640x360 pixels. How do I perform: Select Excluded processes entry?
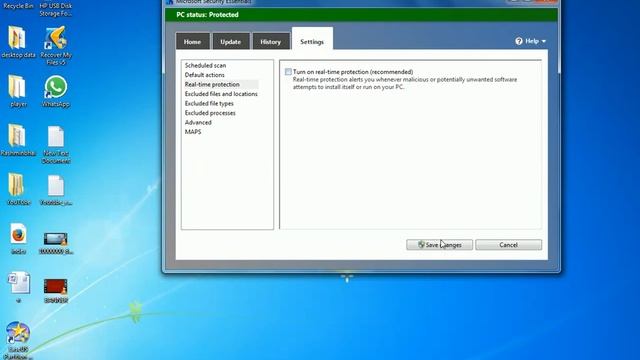click(210, 113)
